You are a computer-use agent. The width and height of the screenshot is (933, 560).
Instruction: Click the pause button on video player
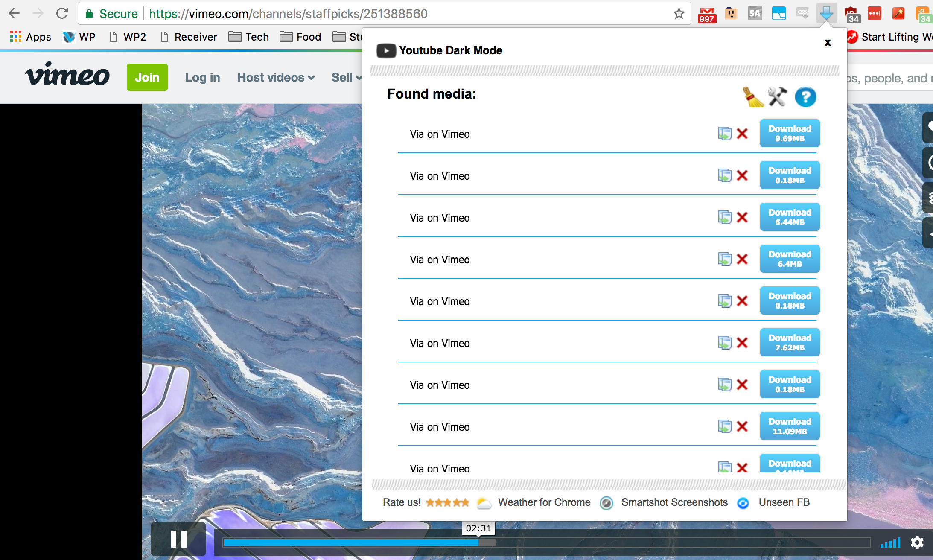(x=179, y=539)
